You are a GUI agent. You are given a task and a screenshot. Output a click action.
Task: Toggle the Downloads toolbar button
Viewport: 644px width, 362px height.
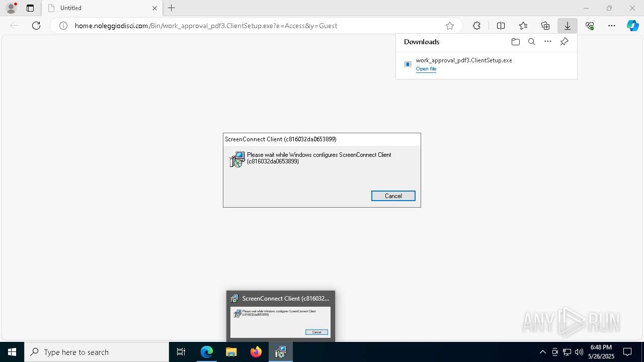[568, 26]
